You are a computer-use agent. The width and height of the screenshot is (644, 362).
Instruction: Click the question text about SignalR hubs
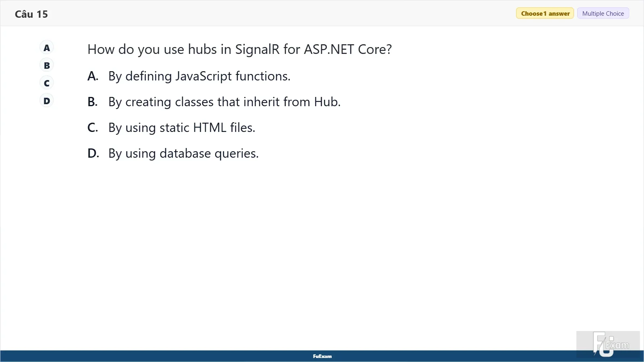point(239,49)
